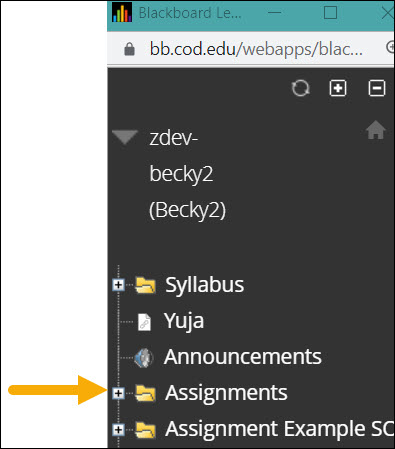The width and height of the screenshot is (395, 449).
Task: Click the Announcements speaker icon
Action: 144,358
